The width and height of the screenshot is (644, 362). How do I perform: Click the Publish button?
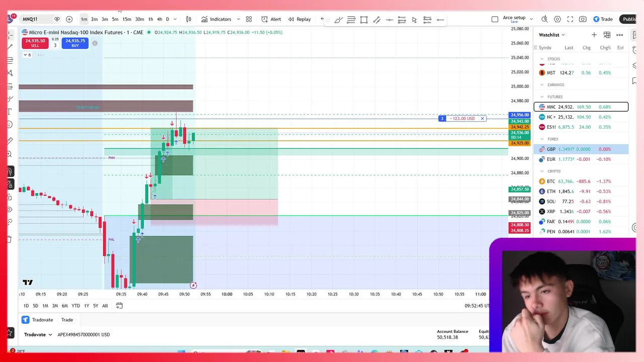pos(629,19)
